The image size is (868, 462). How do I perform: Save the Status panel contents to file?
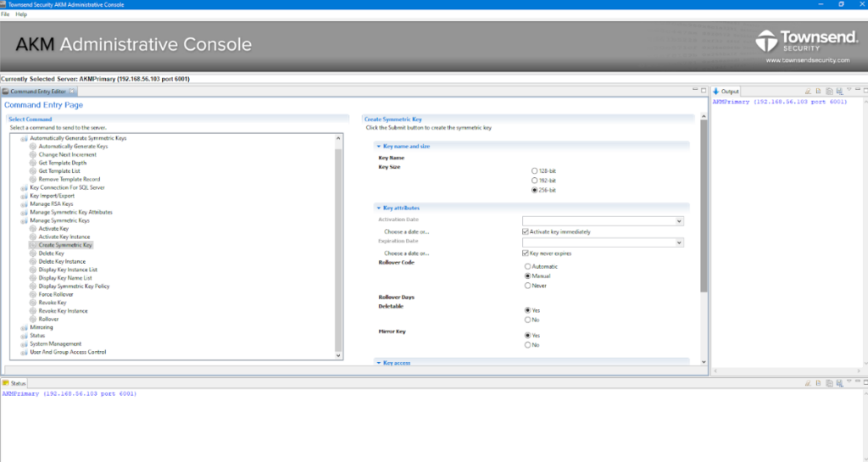pos(839,383)
